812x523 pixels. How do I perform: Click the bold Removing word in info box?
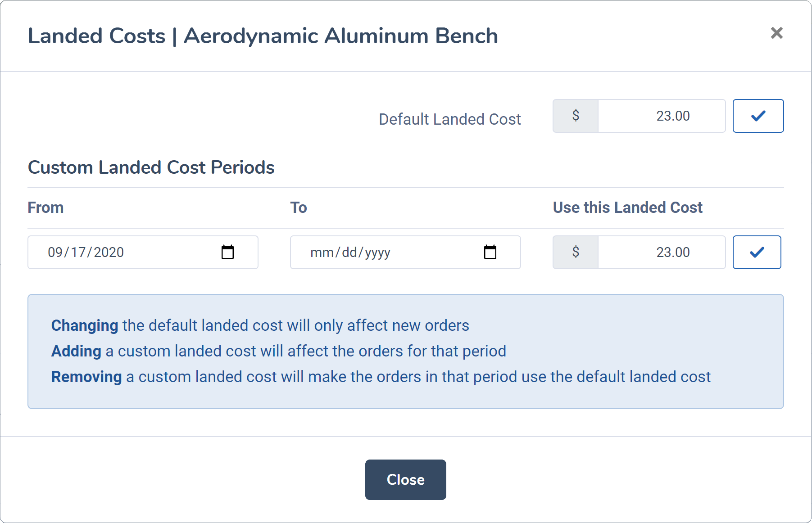point(86,377)
